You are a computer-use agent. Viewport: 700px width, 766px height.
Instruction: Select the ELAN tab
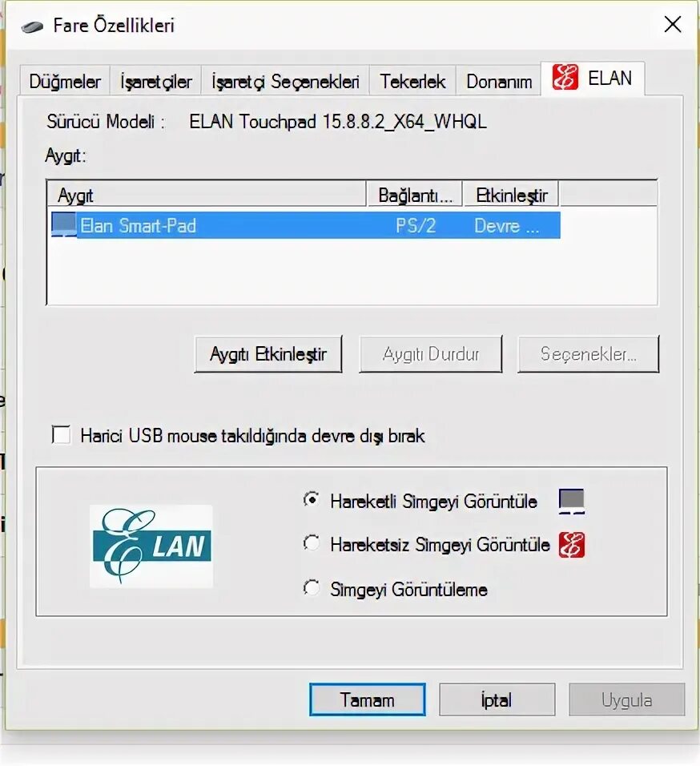(x=593, y=79)
